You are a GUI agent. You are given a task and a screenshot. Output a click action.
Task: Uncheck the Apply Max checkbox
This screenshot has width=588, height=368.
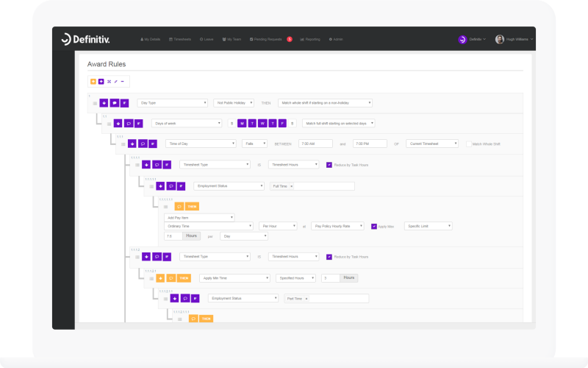pyautogui.click(x=374, y=227)
